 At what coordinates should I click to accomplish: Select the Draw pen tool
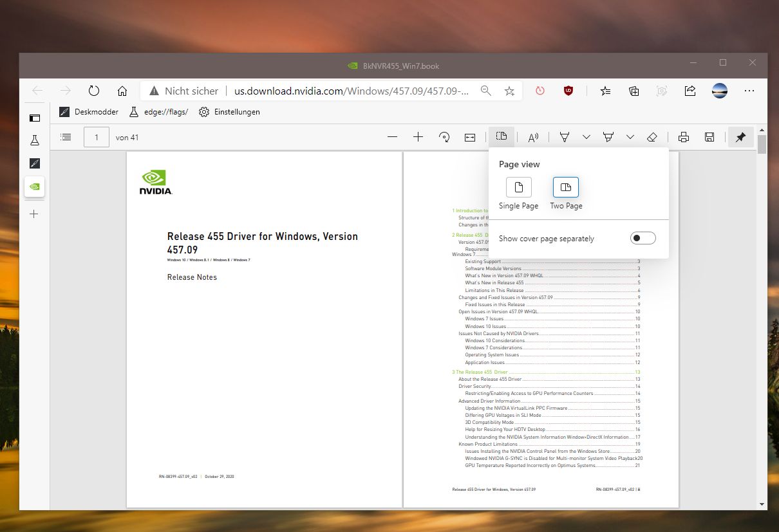(x=565, y=137)
